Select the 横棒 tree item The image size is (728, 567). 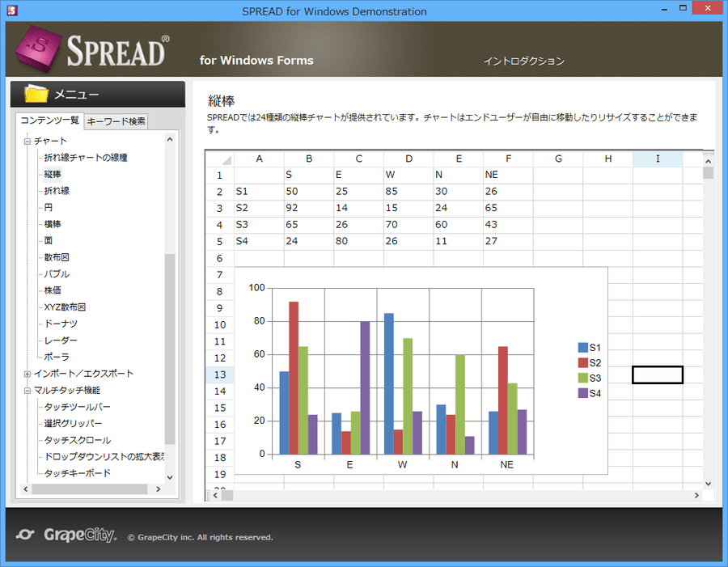click(53, 224)
